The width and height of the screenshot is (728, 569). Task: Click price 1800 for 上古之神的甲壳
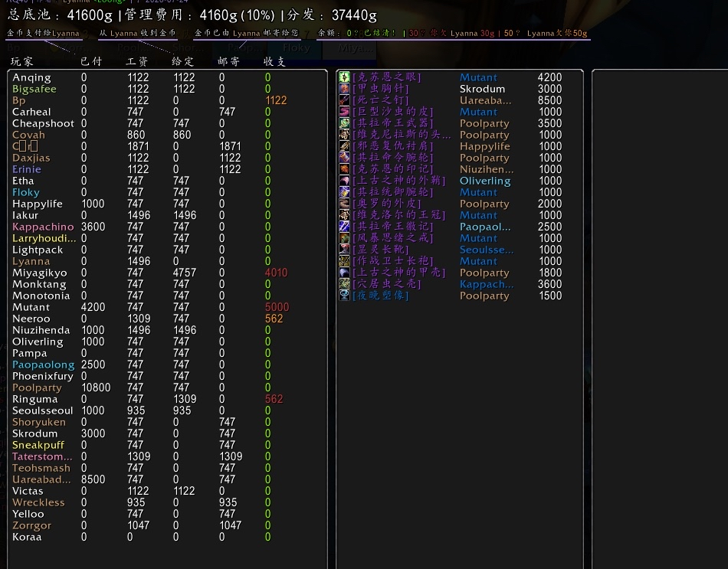coord(550,273)
